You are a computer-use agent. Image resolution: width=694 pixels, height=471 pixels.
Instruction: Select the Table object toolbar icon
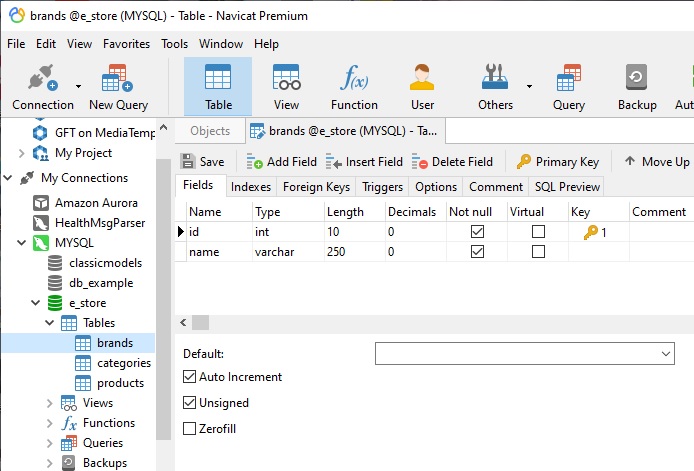tap(218, 87)
